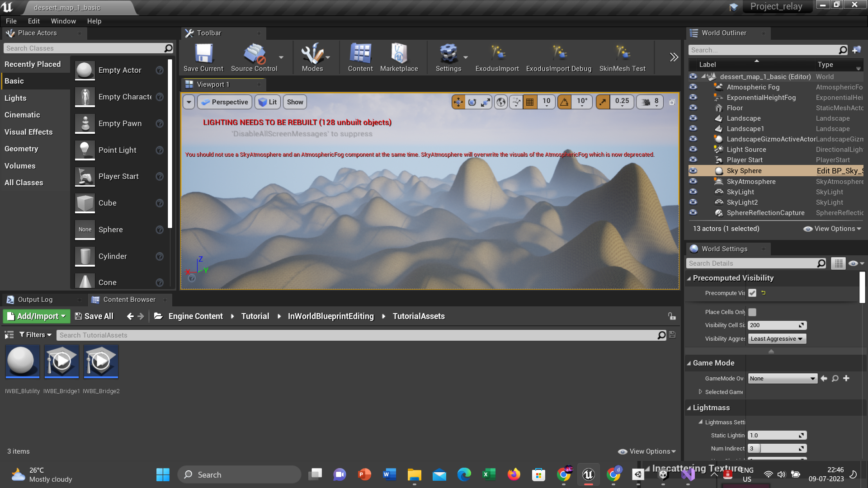Open the Marketplace from the toolbar

tap(399, 57)
